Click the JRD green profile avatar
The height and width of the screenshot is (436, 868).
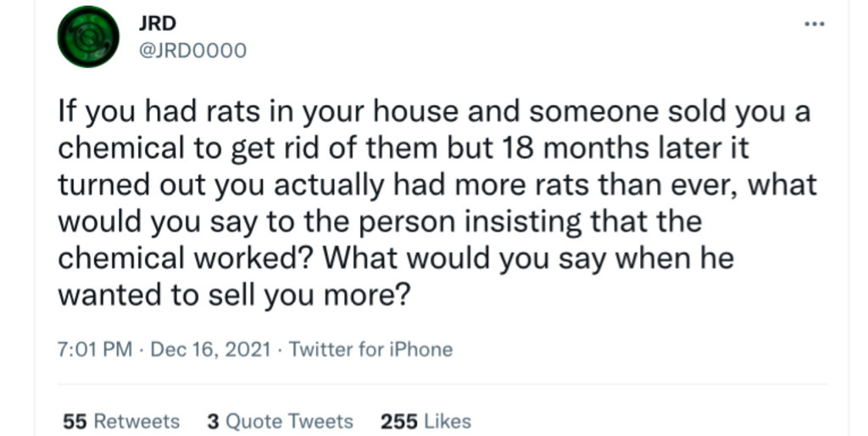coord(88,36)
